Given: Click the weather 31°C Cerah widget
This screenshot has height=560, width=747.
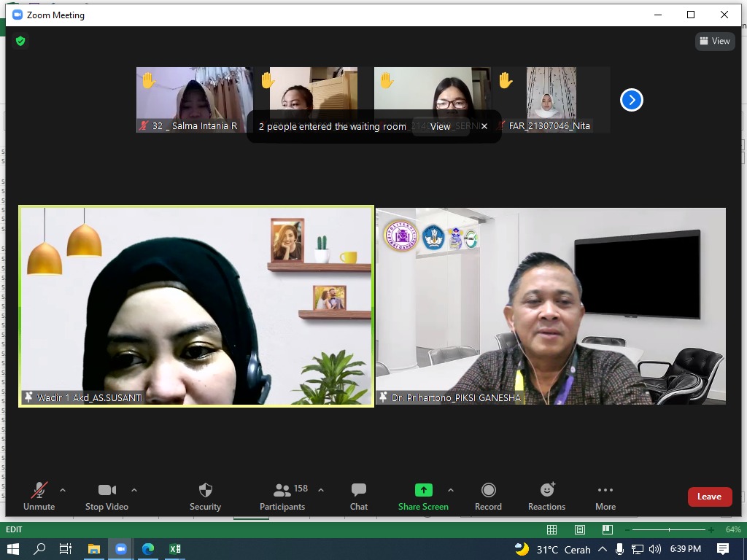Looking at the screenshot, I should pyautogui.click(x=553, y=550).
